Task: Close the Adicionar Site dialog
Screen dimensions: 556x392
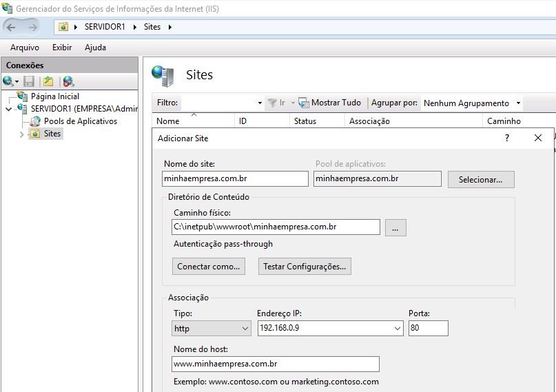Action: click(538, 138)
